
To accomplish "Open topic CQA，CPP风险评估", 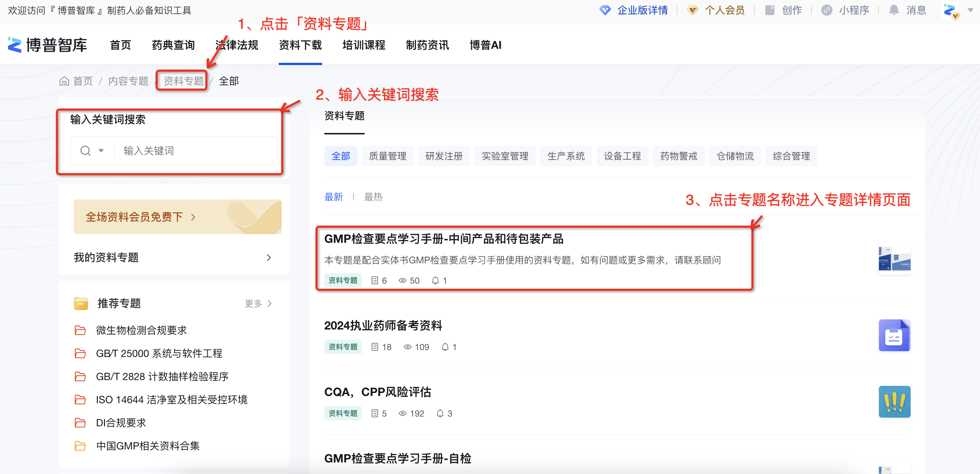I will (377, 392).
